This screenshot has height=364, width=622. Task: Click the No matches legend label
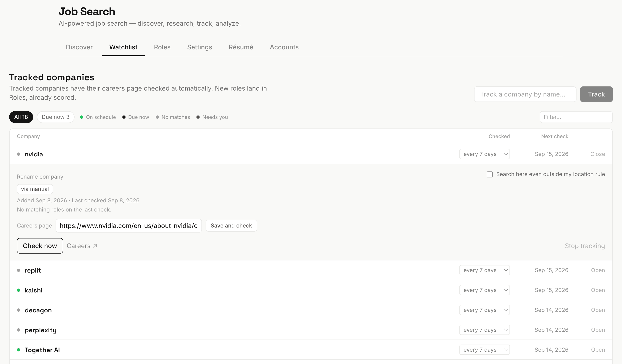pos(175,117)
